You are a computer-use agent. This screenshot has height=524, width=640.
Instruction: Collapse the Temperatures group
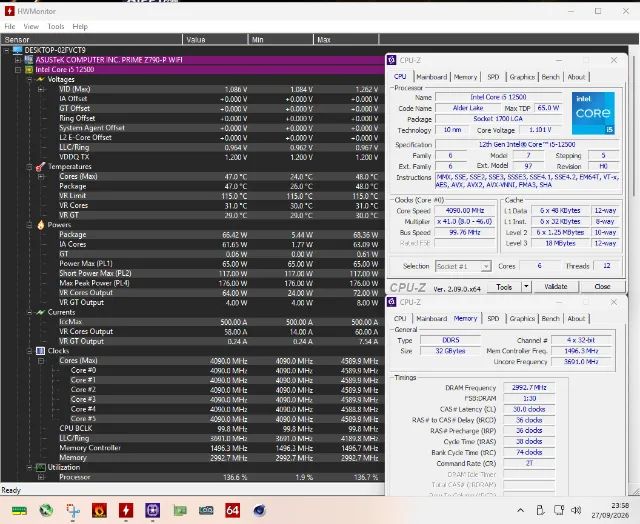pyautogui.click(x=29, y=167)
